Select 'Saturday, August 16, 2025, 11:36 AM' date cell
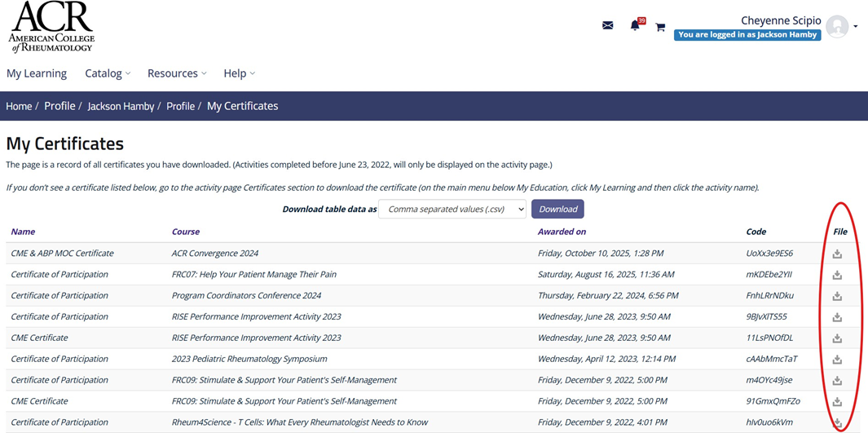 coord(606,275)
